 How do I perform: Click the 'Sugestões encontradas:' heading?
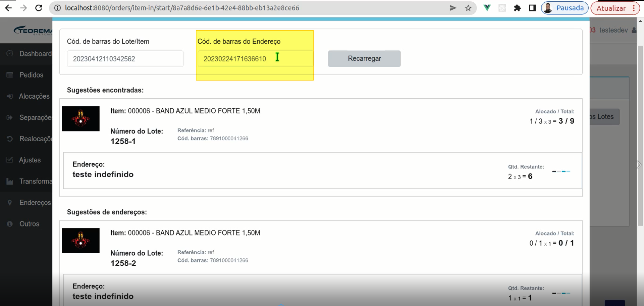coord(105,90)
